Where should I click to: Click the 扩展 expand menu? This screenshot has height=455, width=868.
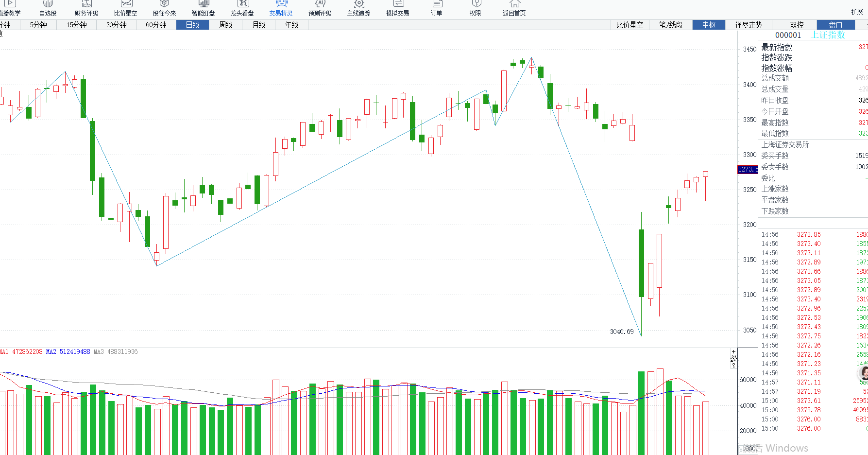857,12
